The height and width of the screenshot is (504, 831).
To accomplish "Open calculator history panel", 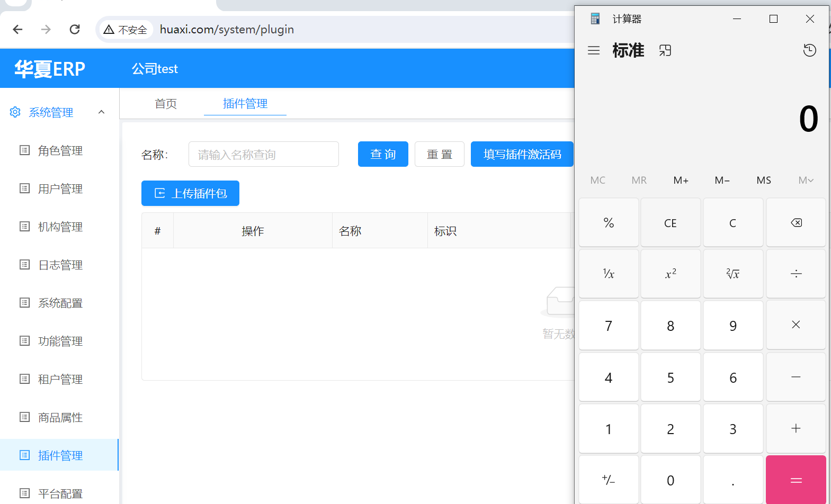I will [810, 50].
